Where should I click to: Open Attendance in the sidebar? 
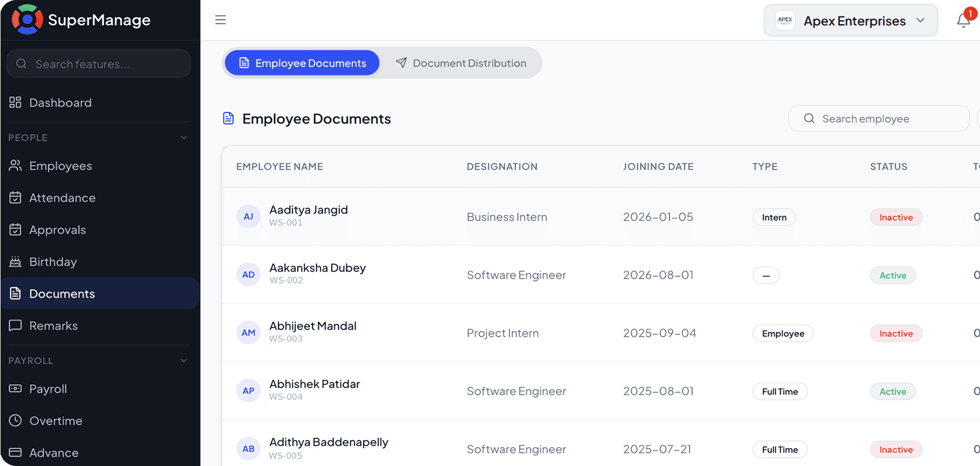100,198
